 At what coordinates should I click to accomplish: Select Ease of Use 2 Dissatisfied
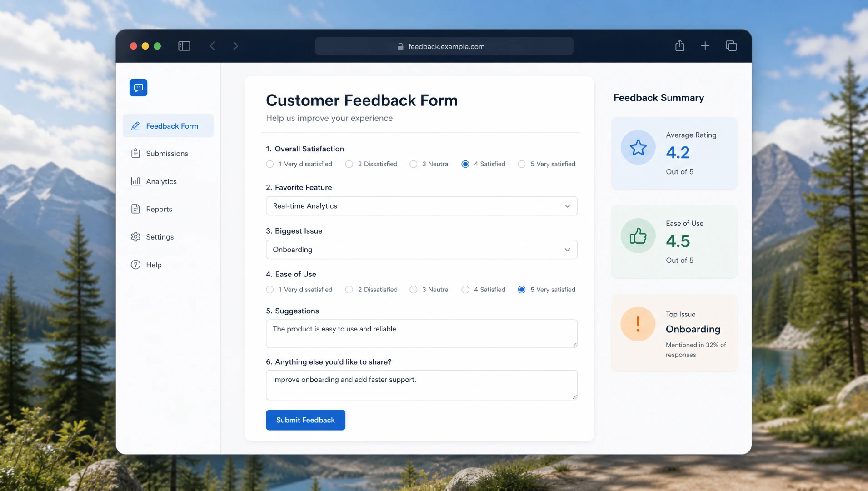pos(349,290)
